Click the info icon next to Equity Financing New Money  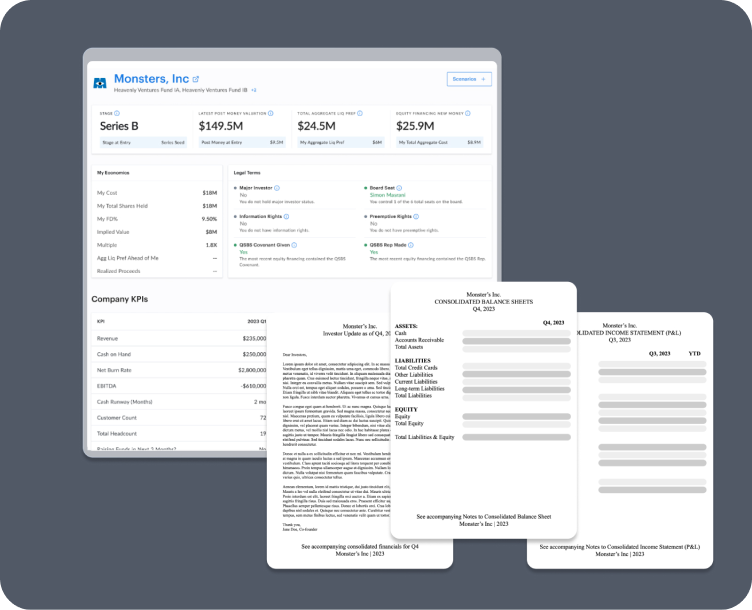pyautogui.click(x=468, y=114)
